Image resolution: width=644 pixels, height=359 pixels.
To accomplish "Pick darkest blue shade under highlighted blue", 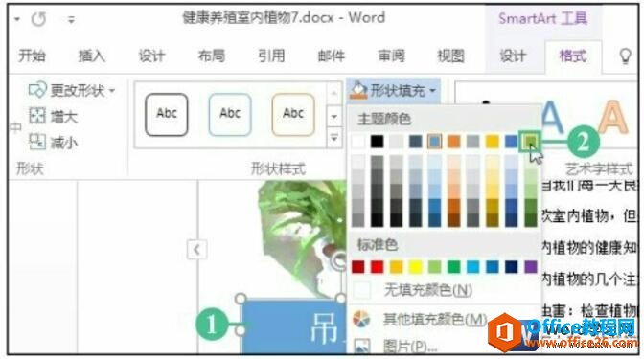I will point(434,219).
